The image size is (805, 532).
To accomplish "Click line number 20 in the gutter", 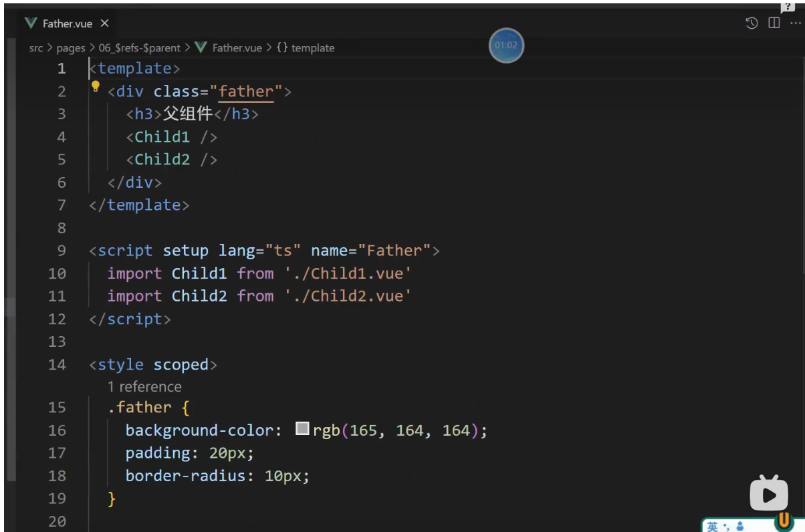I will click(x=57, y=521).
